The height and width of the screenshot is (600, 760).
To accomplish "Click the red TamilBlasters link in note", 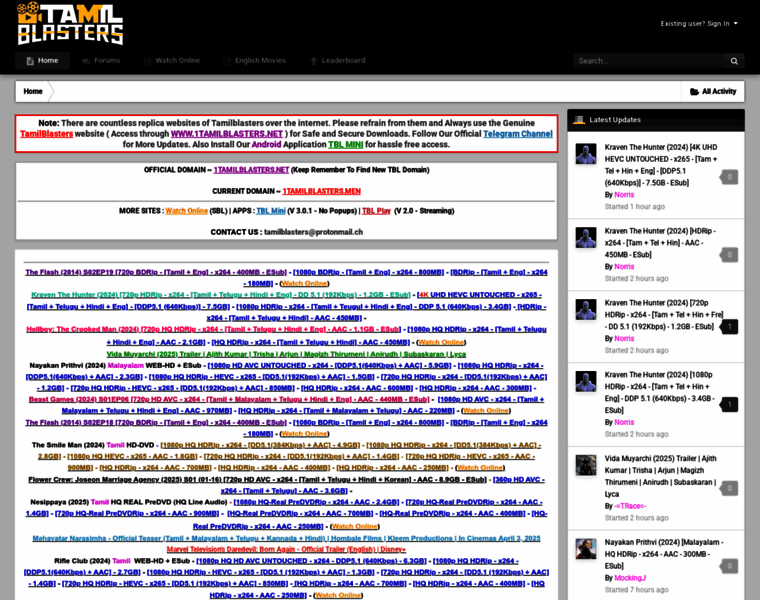I will point(47,134).
